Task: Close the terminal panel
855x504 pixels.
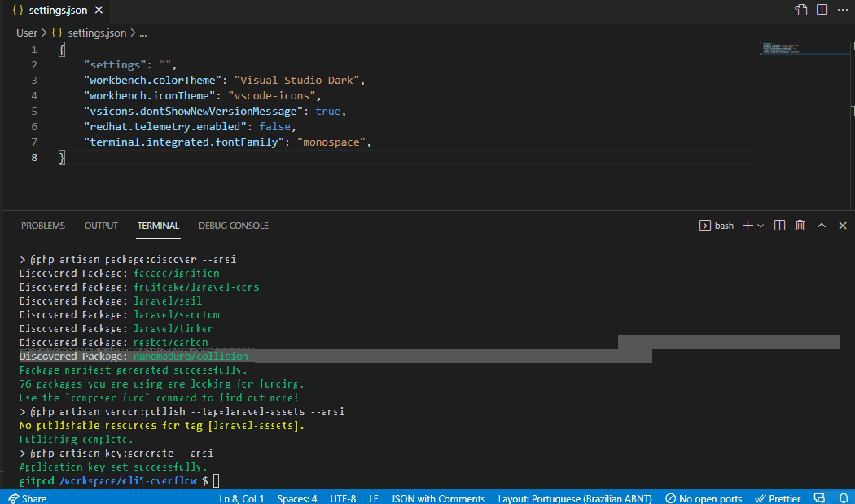Action: [x=842, y=226]
